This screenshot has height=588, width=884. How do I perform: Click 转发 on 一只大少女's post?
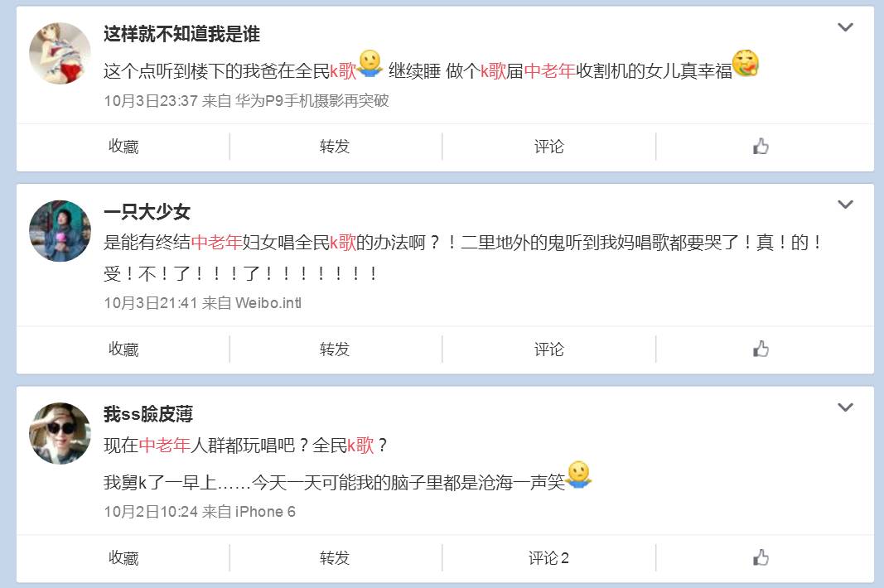pyautogui.click(x=335, y=349)
